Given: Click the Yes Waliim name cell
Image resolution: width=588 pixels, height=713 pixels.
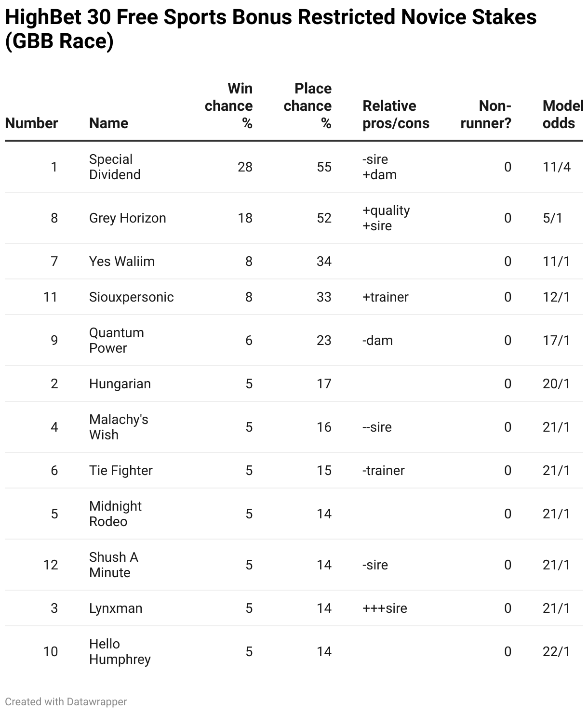Looking at the screenshot, I should (x=121, y=261).
